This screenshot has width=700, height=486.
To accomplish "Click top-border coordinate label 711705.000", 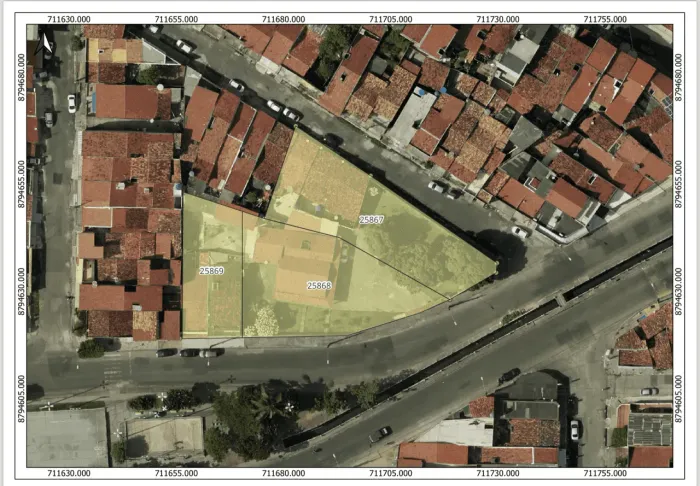I will 391,19.
